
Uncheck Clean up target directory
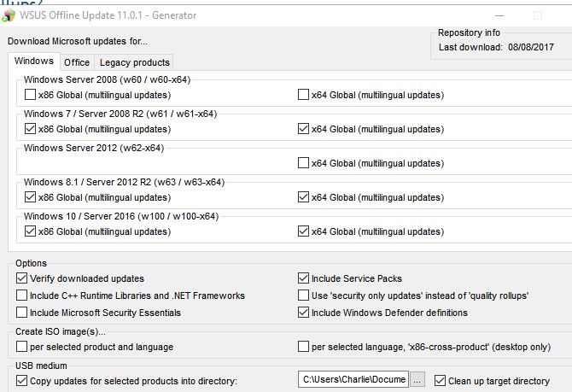click(441, 380)
